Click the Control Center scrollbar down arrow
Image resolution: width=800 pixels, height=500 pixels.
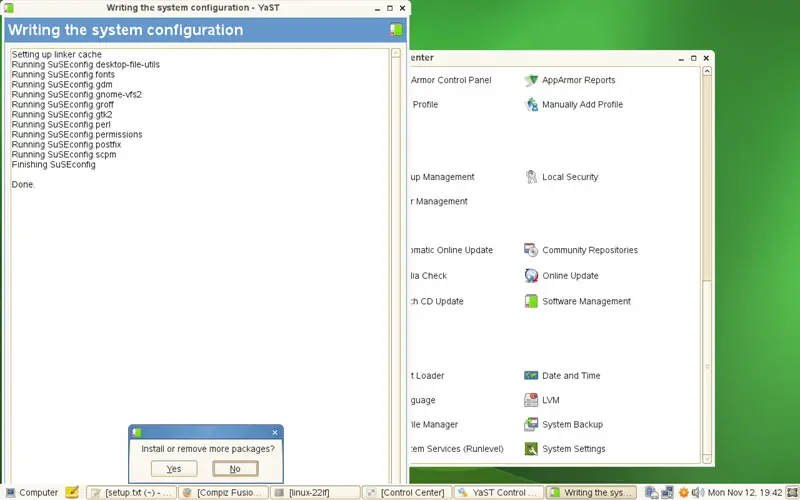pos(707,459)
